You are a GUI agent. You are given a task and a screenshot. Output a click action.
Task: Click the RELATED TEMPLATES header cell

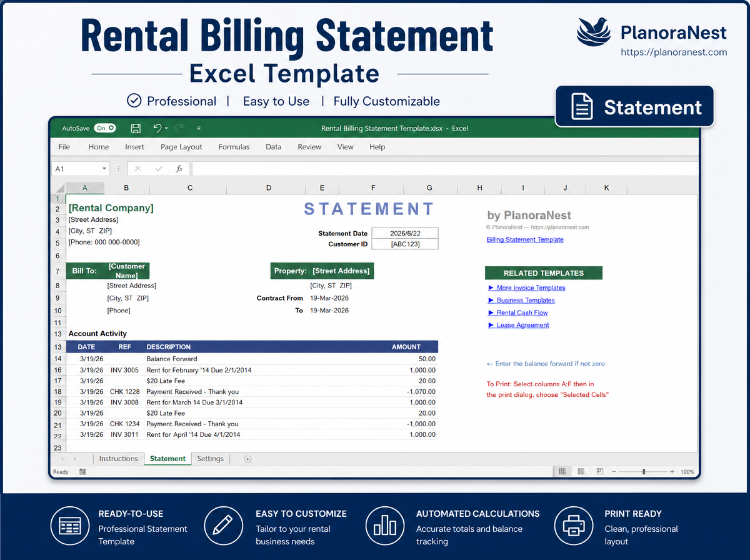click(544, 273)
